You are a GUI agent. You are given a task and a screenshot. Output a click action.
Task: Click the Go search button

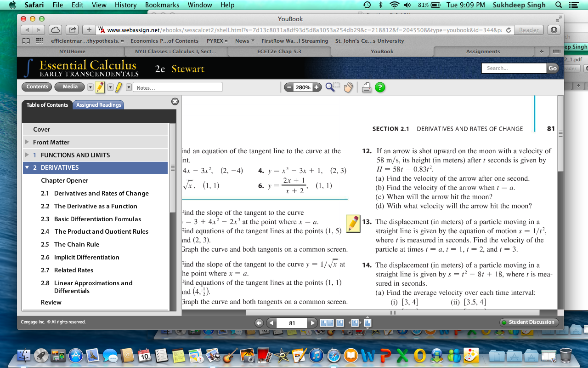[552, 68]
